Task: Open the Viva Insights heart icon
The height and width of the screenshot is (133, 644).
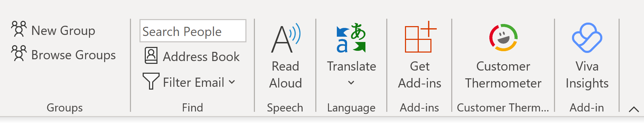Action: pyautogui.click(x=587, y=38)
